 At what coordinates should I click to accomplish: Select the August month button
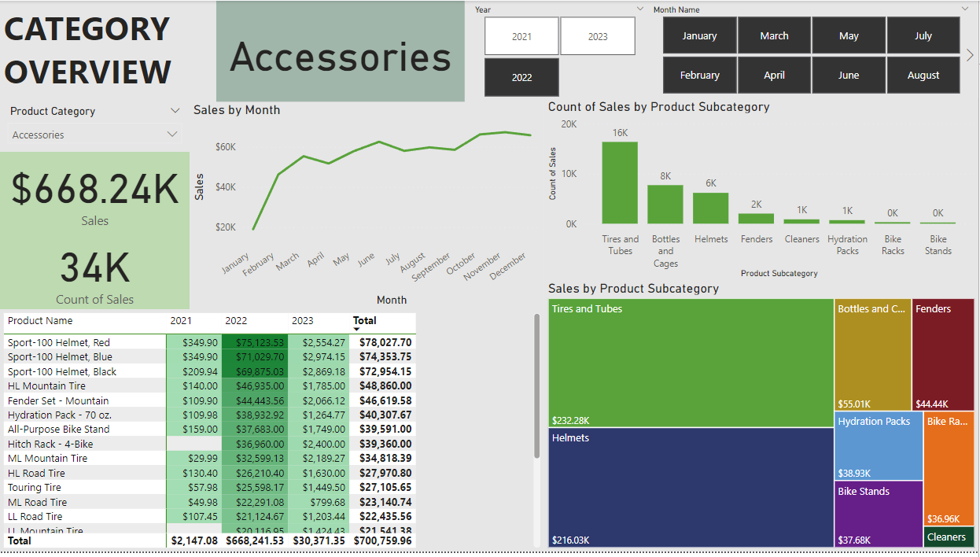tap(923, 76)
